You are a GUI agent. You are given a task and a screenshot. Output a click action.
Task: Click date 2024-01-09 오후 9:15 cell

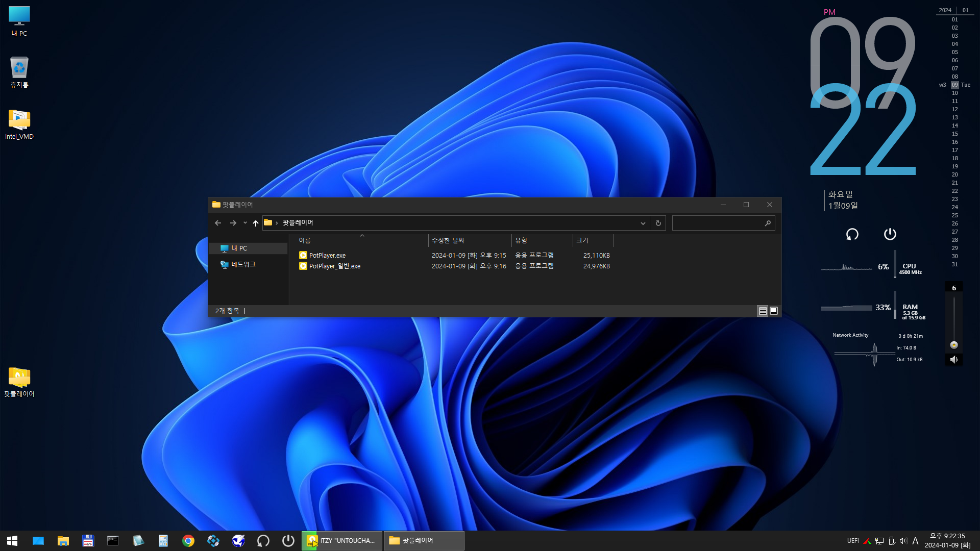(469, 255)
